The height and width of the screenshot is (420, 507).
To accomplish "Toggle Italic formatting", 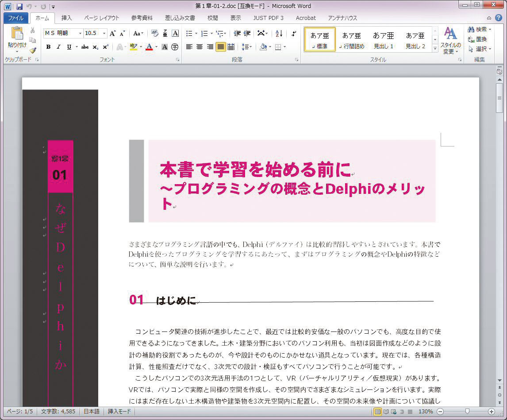I will [x=58, y=47].
